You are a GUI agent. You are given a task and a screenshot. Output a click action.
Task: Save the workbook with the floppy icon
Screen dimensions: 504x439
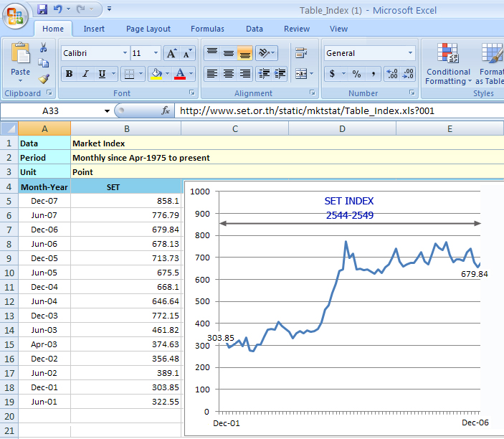coord(42,9)
